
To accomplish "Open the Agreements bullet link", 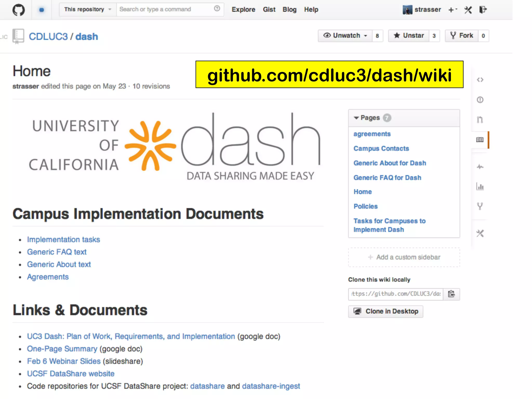I will click(48, 277).
